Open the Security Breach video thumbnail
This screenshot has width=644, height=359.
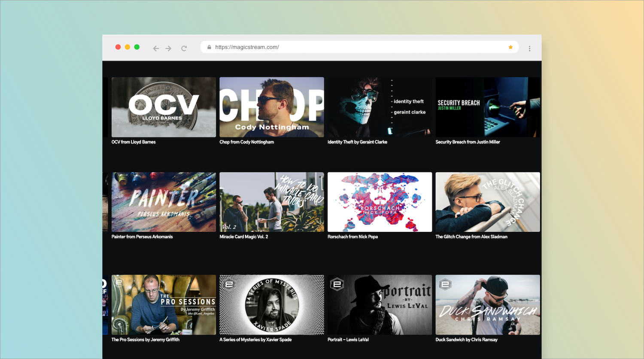tap(487, 107)
